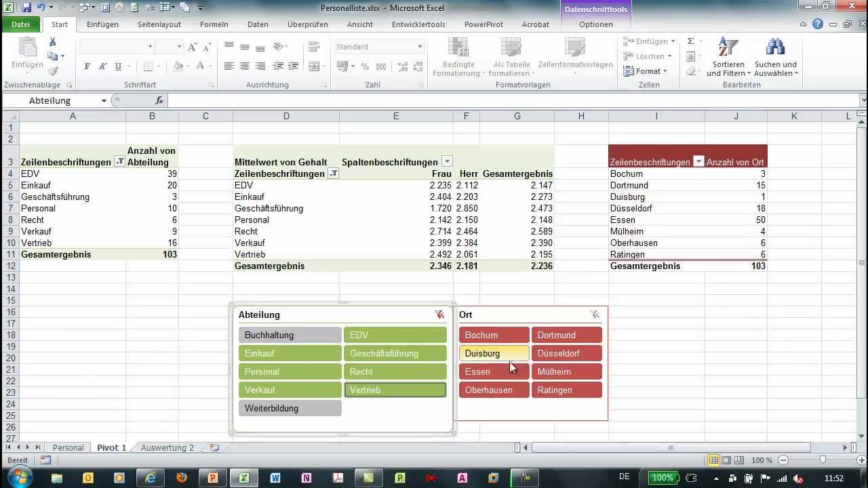Toggle Weiterbildung slicer item
This screenshot has height=488, width=868.
pos(290,408)
